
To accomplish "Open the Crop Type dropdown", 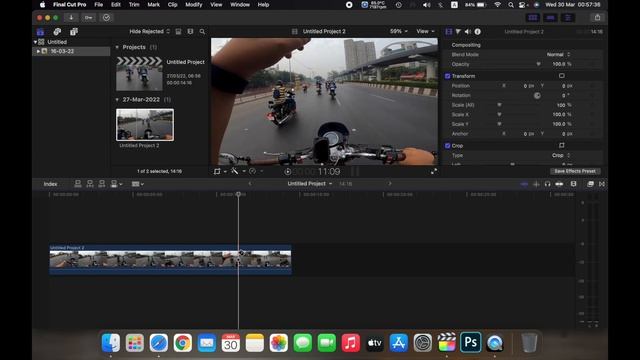I will click(x=561, y=156).
